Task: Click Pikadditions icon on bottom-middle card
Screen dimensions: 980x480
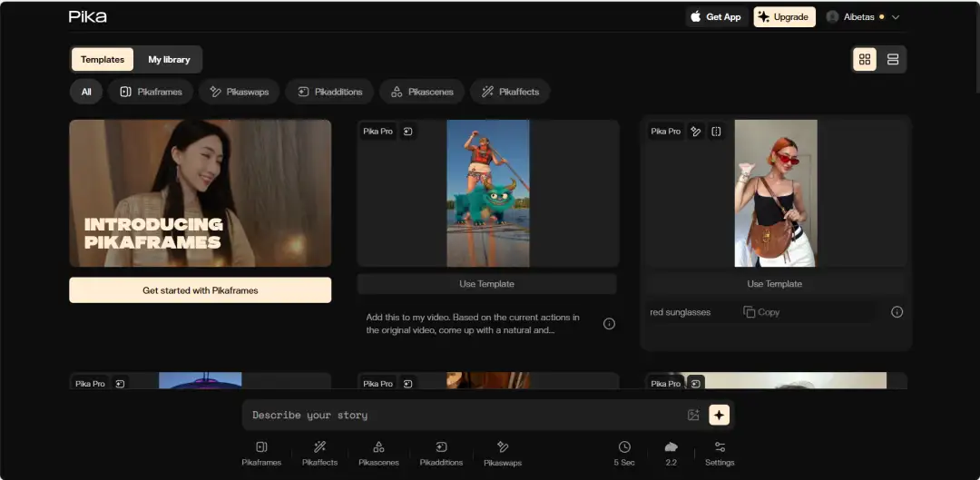Action: pyautogui.click(x=407, y=384)
